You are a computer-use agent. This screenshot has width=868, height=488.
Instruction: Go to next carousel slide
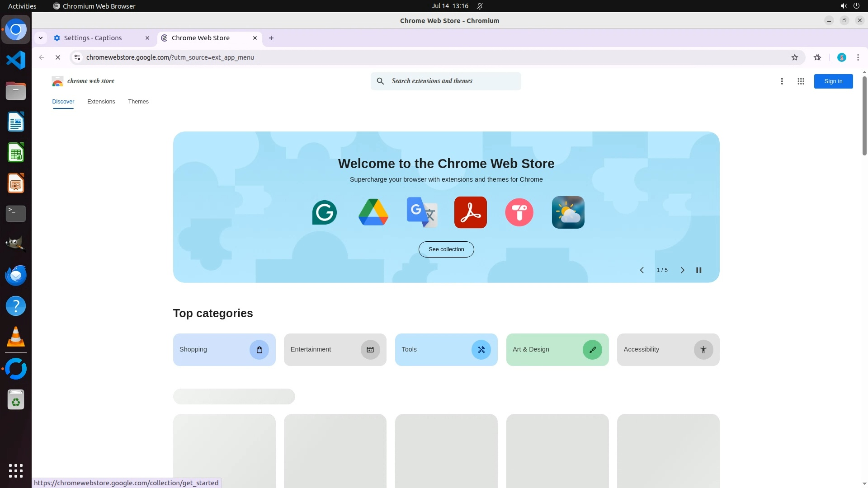coord(682,270)
